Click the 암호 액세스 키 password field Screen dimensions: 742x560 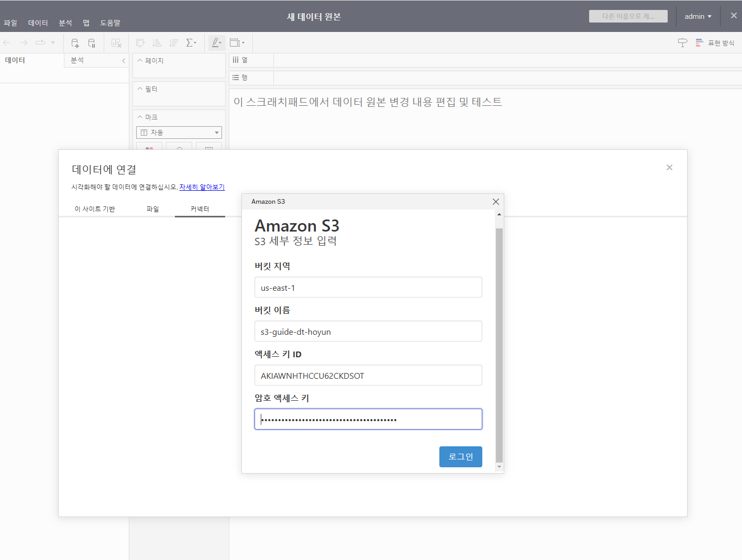click(x=368, y=419)
